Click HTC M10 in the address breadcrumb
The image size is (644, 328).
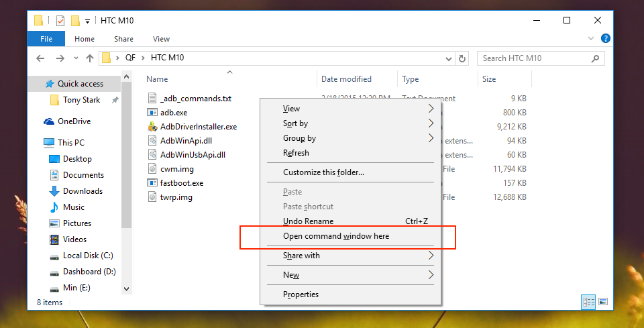(167, 58)
